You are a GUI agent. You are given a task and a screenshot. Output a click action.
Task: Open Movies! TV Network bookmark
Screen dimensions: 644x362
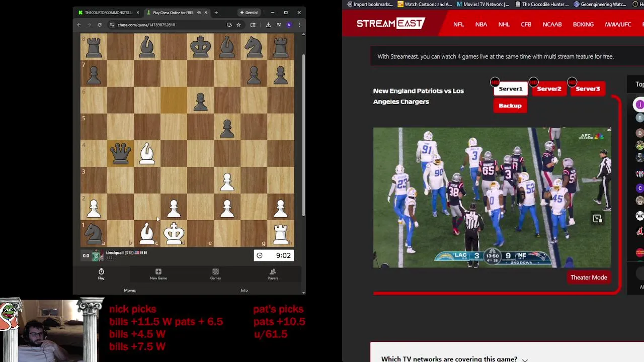pos(483,5)
